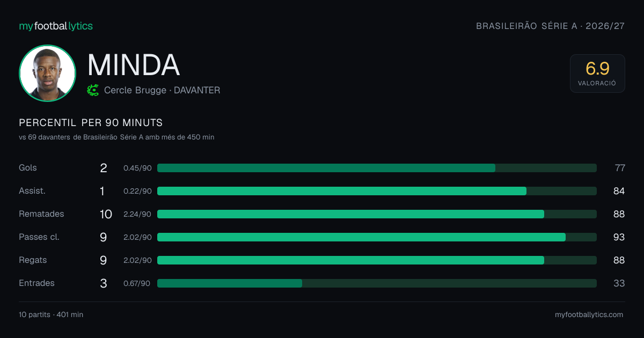This screenshot has width=644, height=338.
Task: Open the myfootballytics.com footer link
Action: 589,315
